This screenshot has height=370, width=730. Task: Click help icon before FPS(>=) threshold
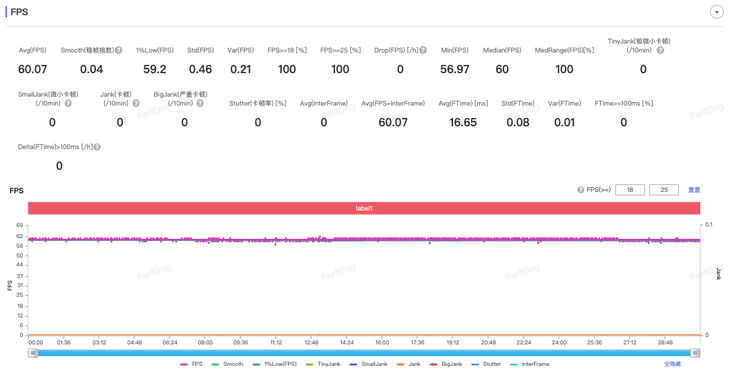click(x=581, y=190)
